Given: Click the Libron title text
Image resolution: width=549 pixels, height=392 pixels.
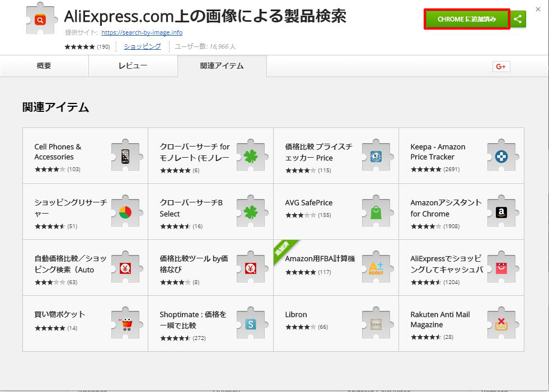Looking at the screenshot, I should 296,315.
